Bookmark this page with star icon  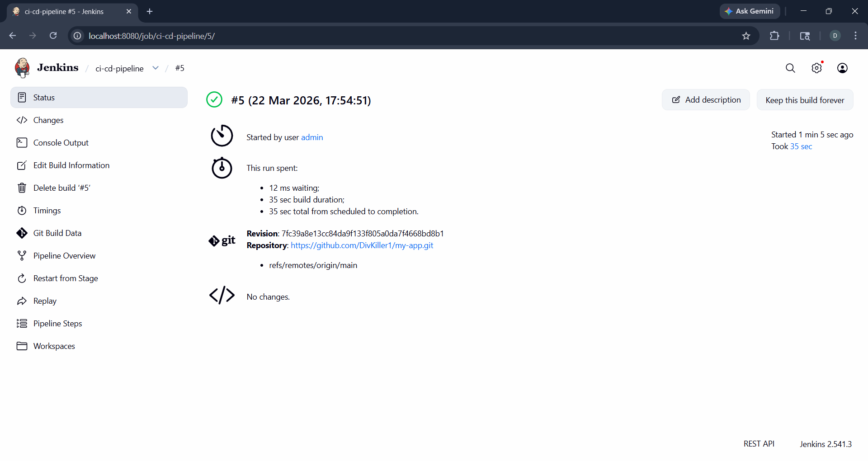point(746,36)
